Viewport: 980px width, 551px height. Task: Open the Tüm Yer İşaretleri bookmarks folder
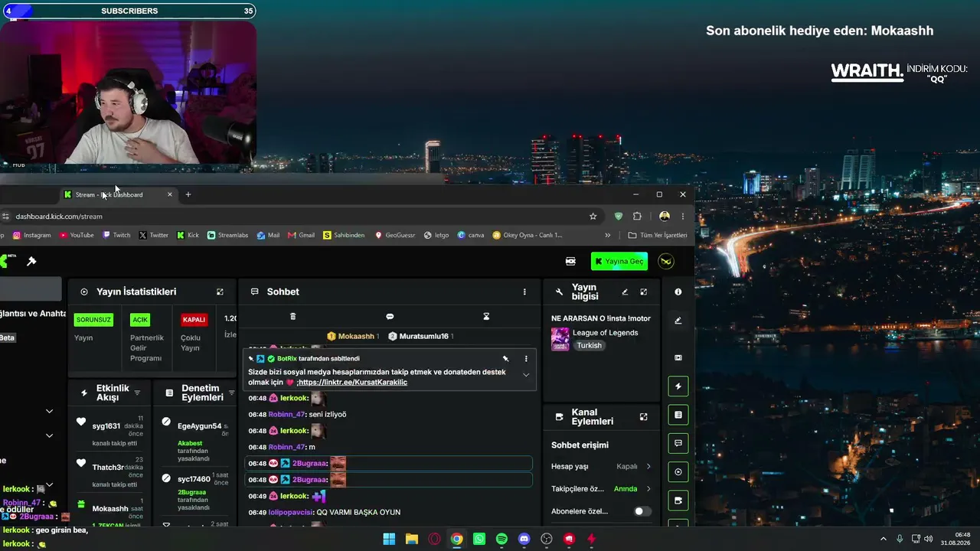click(x=657, y=236)
